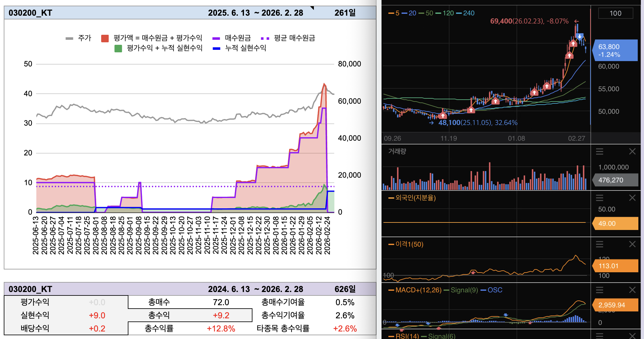
Task: Click the red buy arrow marker above the 48,100 low
Action: (443, 116)
